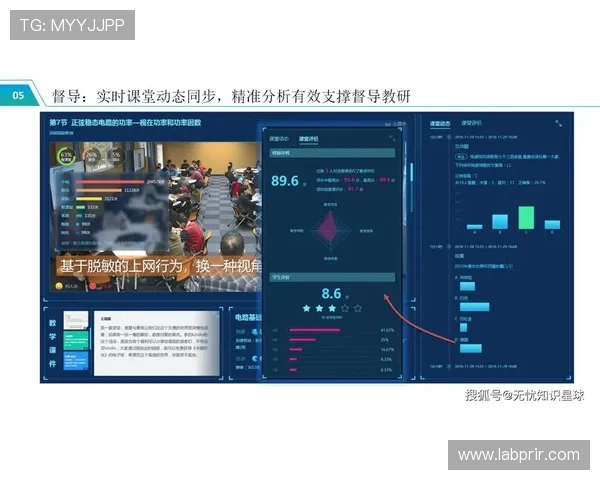Select the second rating star

319,308
